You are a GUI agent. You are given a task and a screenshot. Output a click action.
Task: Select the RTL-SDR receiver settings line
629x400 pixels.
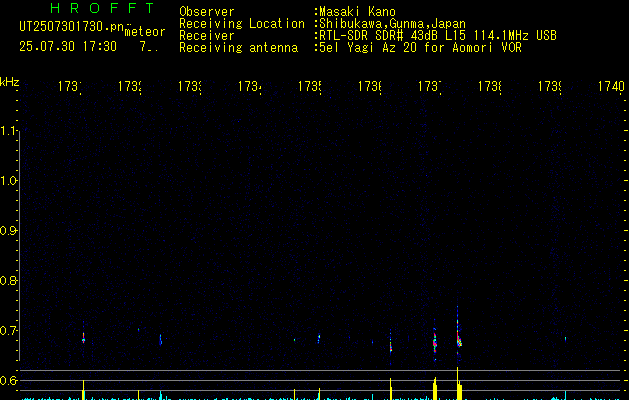[438, 36]
